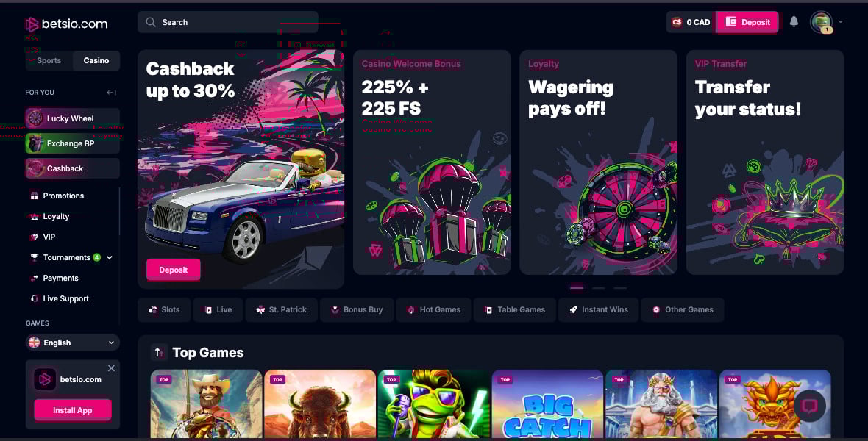Click the user avatar icon
Viewport: 868px width, 441px height.
(821, 22)
